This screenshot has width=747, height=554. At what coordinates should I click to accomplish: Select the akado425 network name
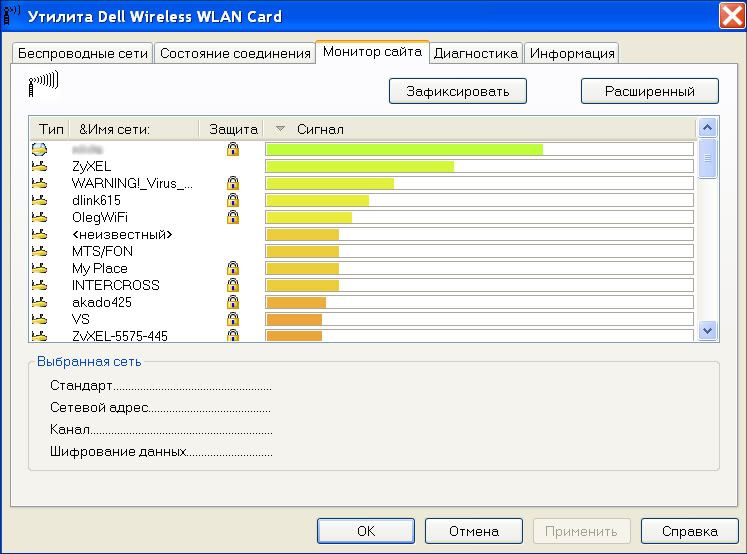pyautogui.click(x=101, y=302)
